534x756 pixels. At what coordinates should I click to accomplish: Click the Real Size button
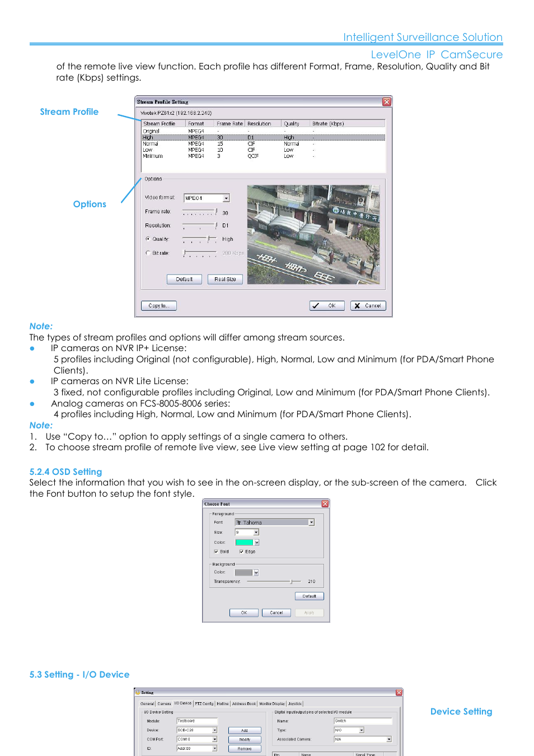[x=225, y=279]
